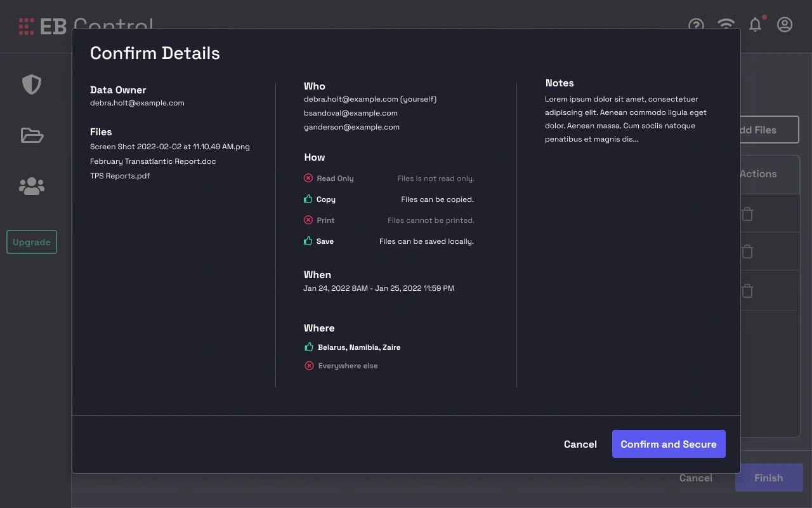This screenshot has height=508, width=812.
Task: Open the folder icon in sidebar
Action: [x=32, y=135]
